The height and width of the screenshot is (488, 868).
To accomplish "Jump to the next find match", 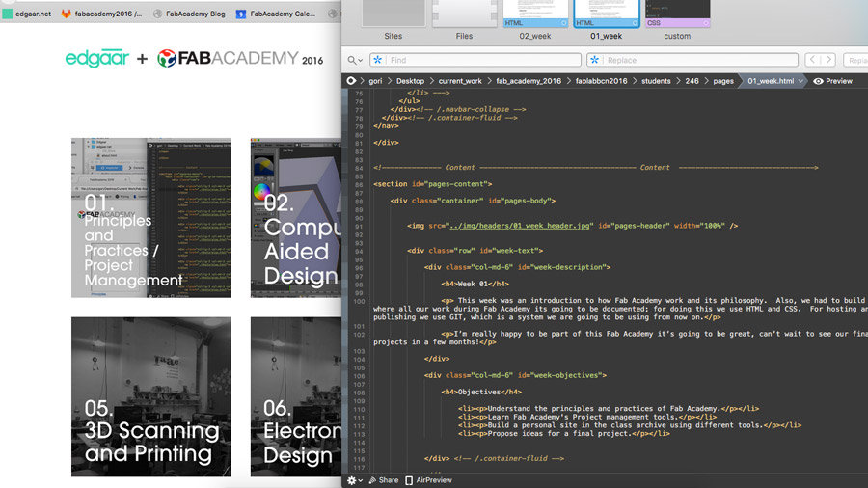I will coord(828,60).
